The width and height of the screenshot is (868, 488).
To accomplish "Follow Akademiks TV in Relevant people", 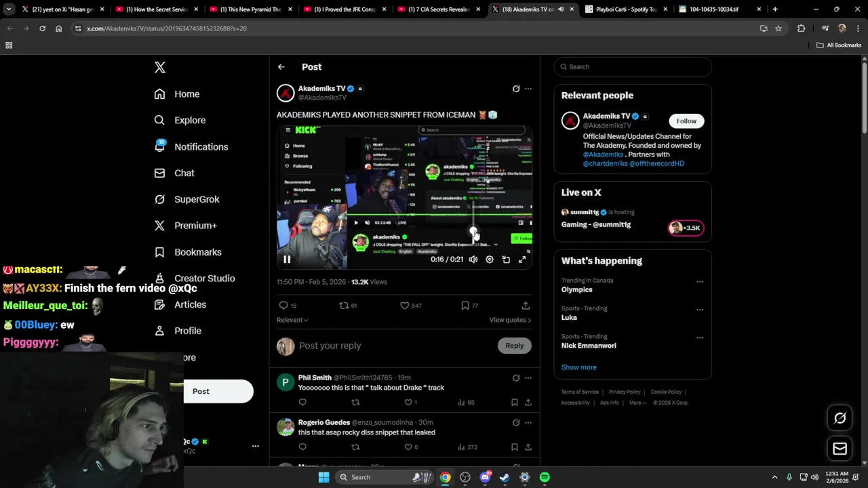I will pyautogui.click(x=686, y=121).
